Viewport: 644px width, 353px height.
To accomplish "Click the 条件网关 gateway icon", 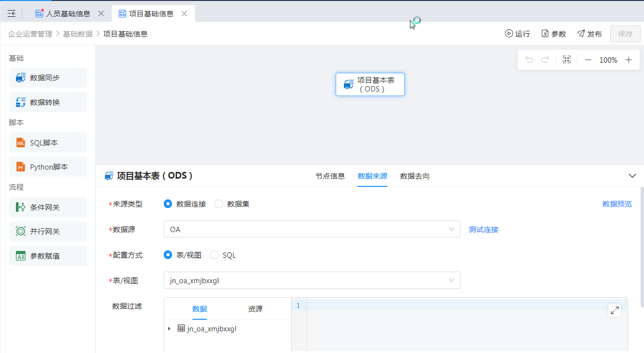I will coord(21,207).
